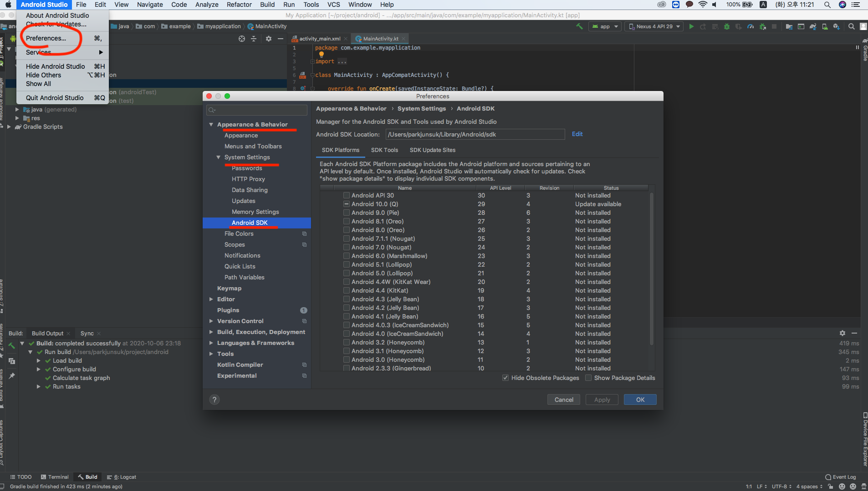Expand Languages & Frameworks node
The image size is (868, 491).
211,343
